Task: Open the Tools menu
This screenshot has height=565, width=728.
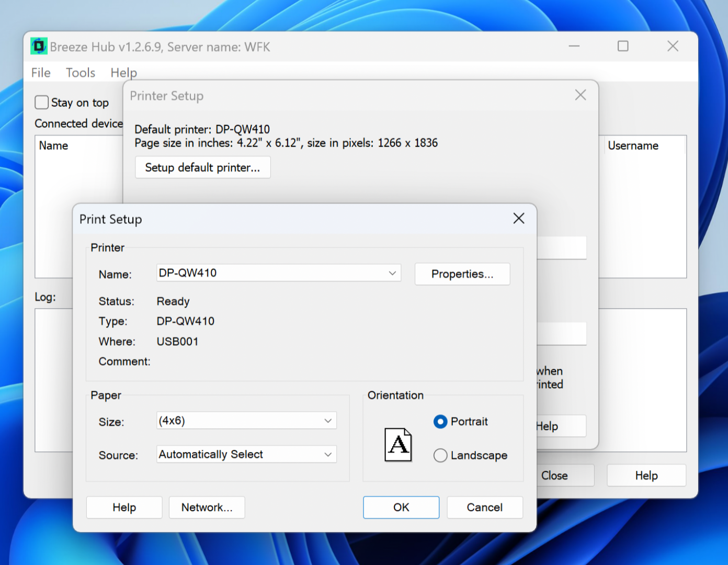Action: (x=81, y=73)
